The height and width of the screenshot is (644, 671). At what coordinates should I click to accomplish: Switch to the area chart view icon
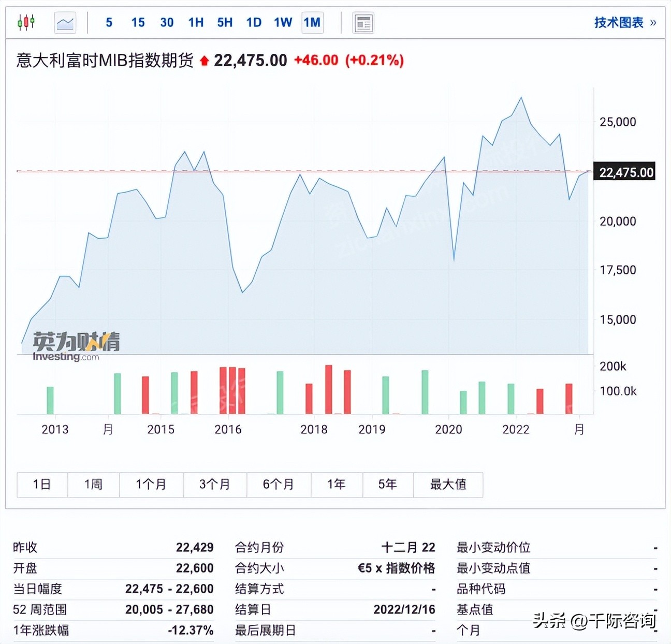pyautogui.click(x=64, y=22)
